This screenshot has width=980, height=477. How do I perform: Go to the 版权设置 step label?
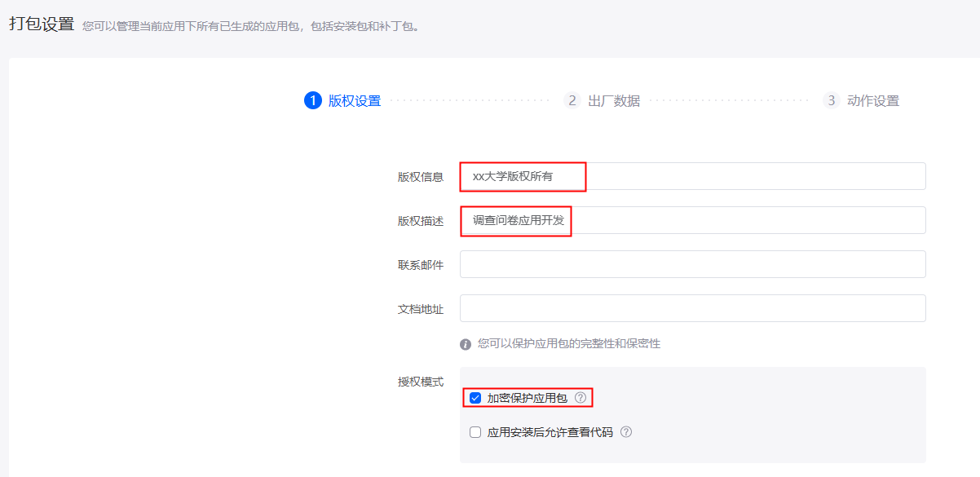click(x=355, y=101)
